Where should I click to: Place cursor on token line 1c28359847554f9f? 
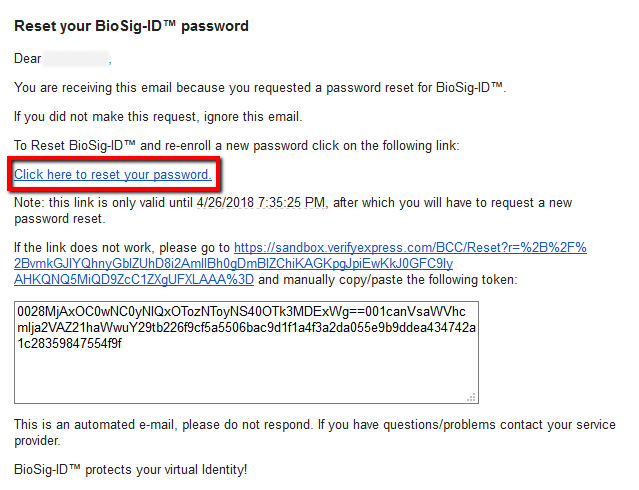(69, 343)
